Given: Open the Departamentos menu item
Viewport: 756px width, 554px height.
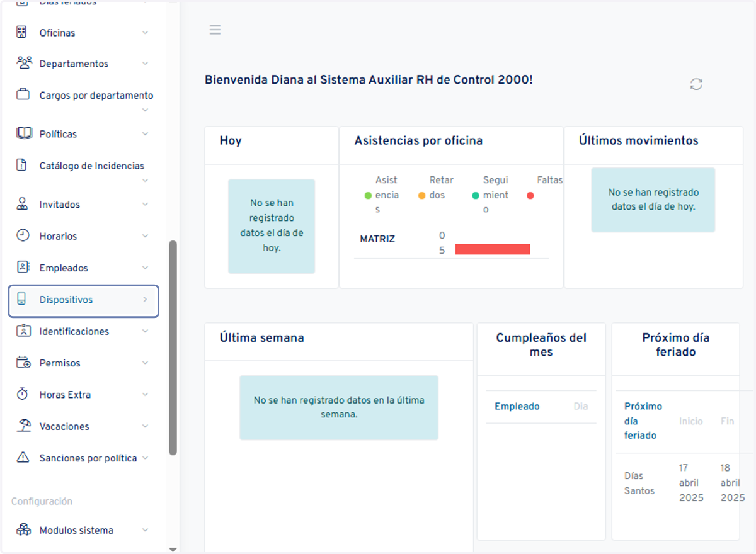Looking at the screenshot, I should 83,64.
